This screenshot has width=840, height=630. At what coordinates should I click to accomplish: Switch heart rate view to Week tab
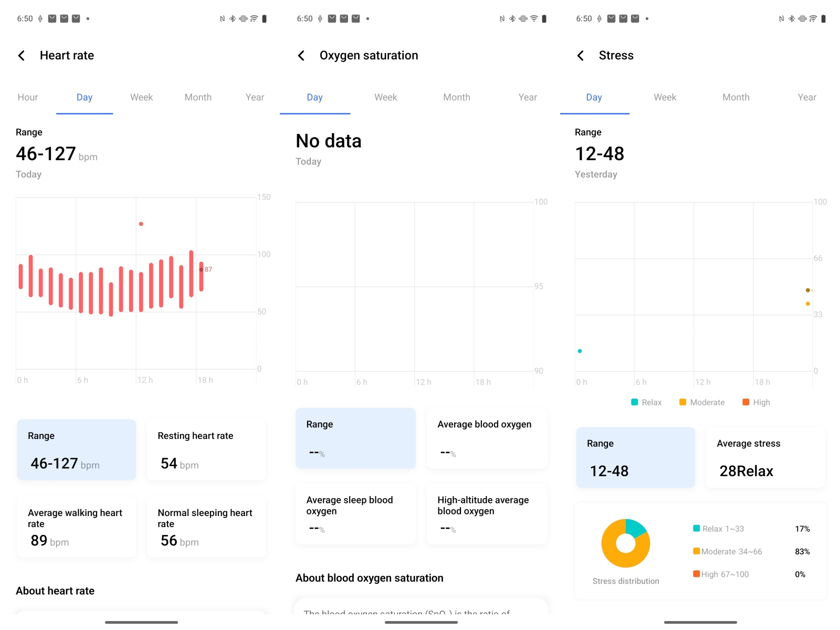(x=141, y=97)
